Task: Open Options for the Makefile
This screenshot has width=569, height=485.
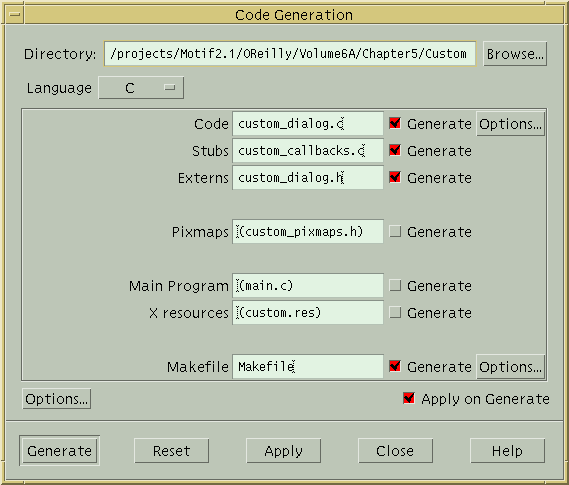Action: [510, 367]
